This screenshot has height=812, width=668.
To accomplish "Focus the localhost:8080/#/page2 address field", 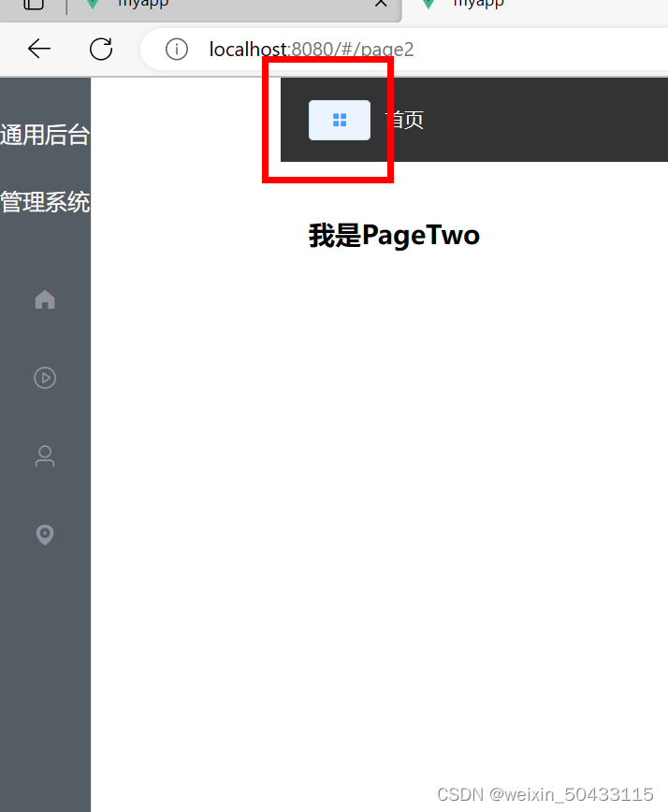I will coord(404,50).
